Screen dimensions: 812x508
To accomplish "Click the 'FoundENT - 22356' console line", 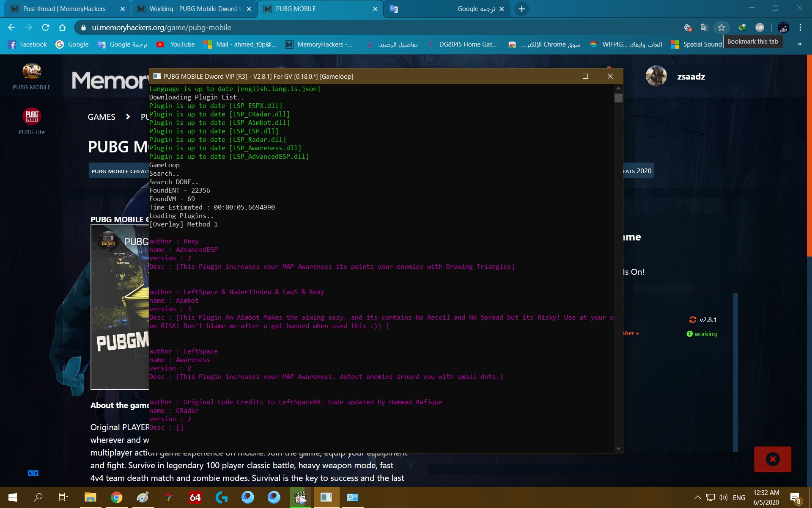I will [x=180, y=190].
